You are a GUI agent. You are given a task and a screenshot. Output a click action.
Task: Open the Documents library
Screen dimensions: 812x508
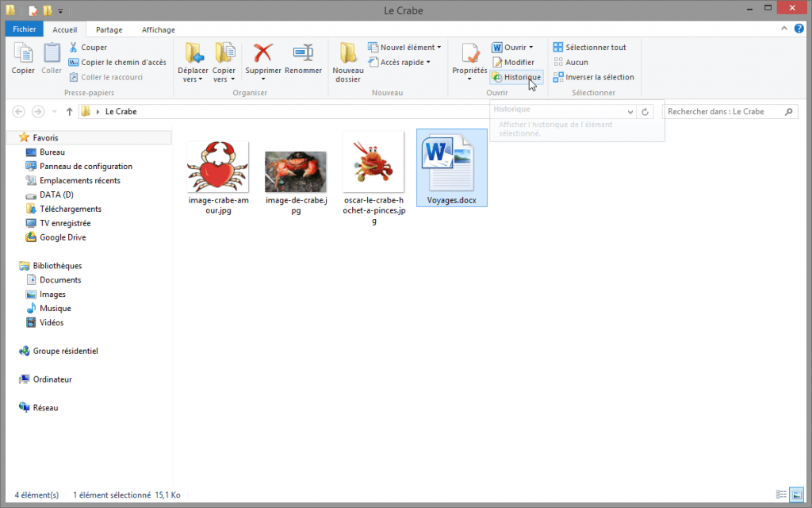click(60, 280)
